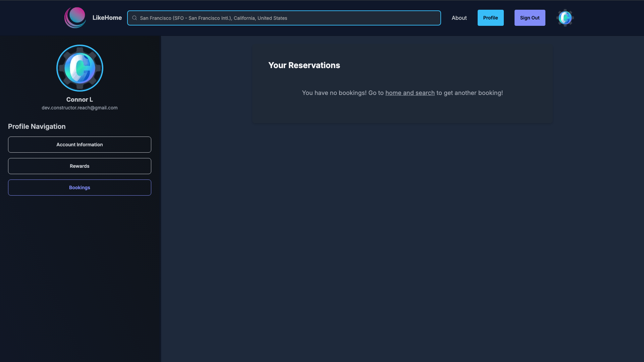Click the circular logo beside LikeHome text
Image resolution: width=644 pixels, height=362 pixels.
tap(75, 17)
